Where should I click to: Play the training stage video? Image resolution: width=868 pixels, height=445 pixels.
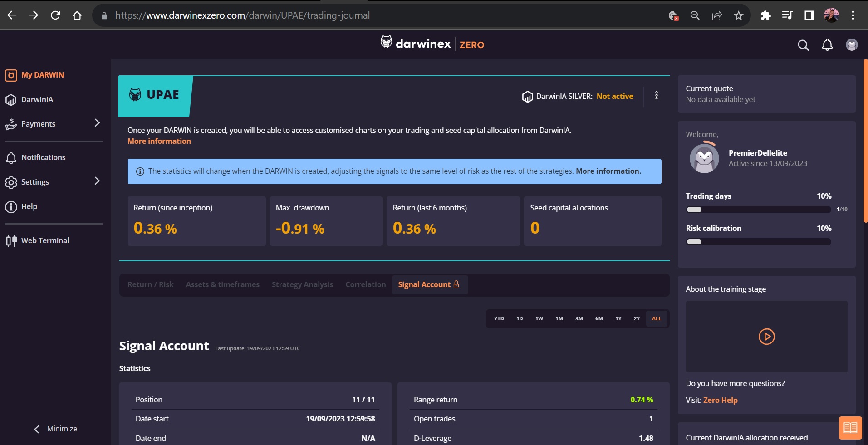point(766,337)
